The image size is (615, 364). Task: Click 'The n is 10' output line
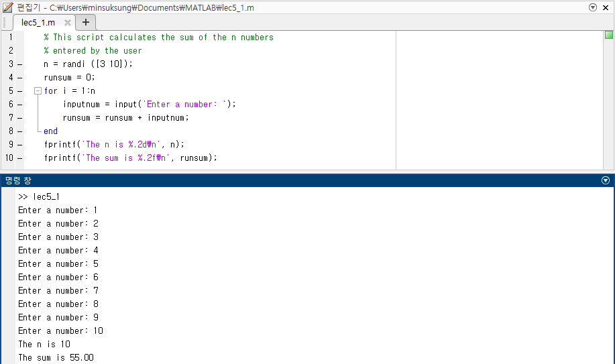[x=44, y=345]
